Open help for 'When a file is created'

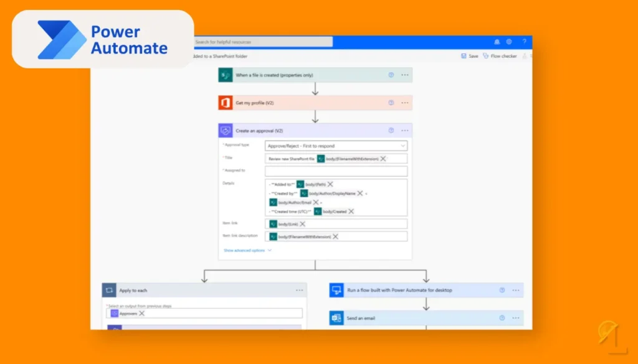pyautogui.click(x=391, y=75)
